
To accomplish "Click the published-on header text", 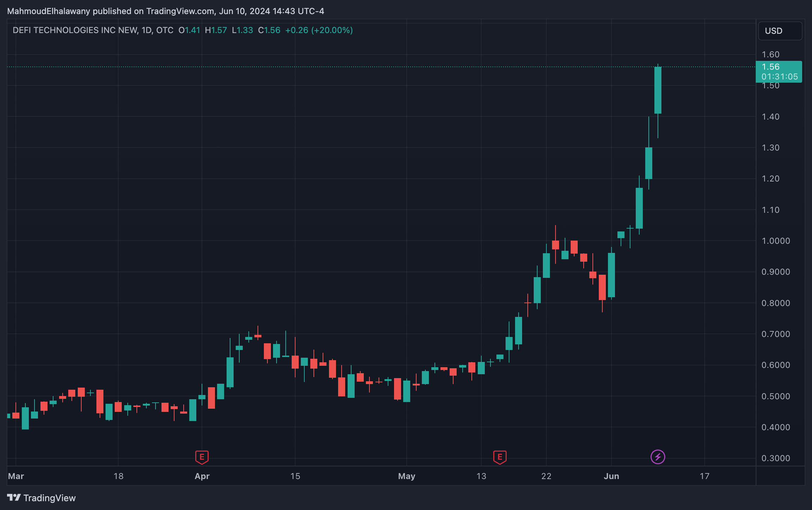I will click(x=165, y=11).
